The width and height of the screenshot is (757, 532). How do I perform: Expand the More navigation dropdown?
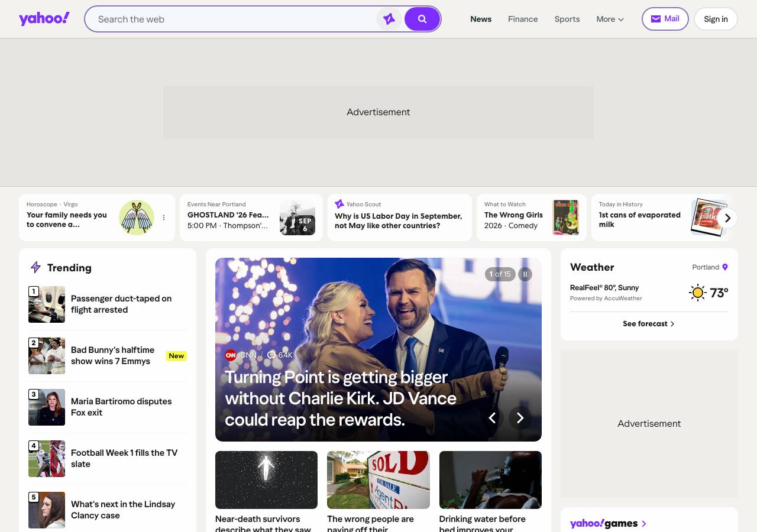[610, 19]
